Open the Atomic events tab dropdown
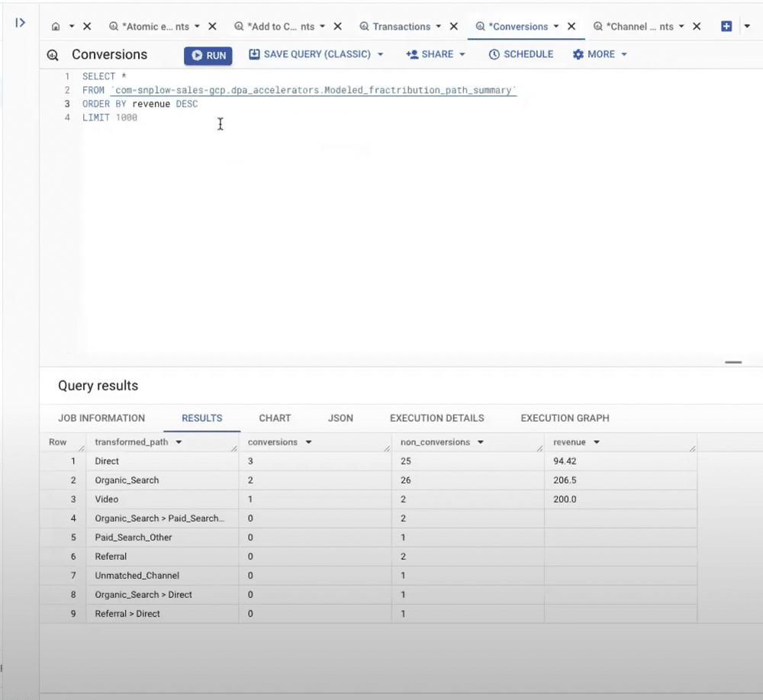763x700 pixels. point(197,26)
